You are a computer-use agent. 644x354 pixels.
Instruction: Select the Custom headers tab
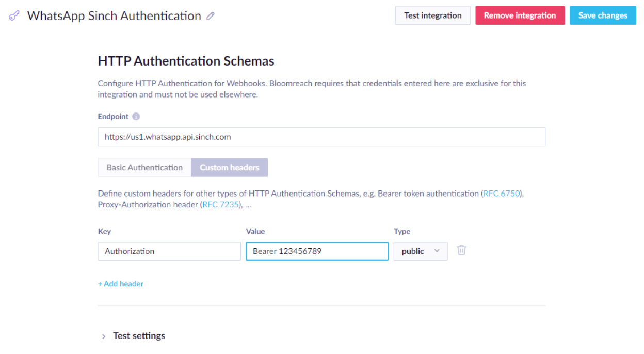[229, 168]
